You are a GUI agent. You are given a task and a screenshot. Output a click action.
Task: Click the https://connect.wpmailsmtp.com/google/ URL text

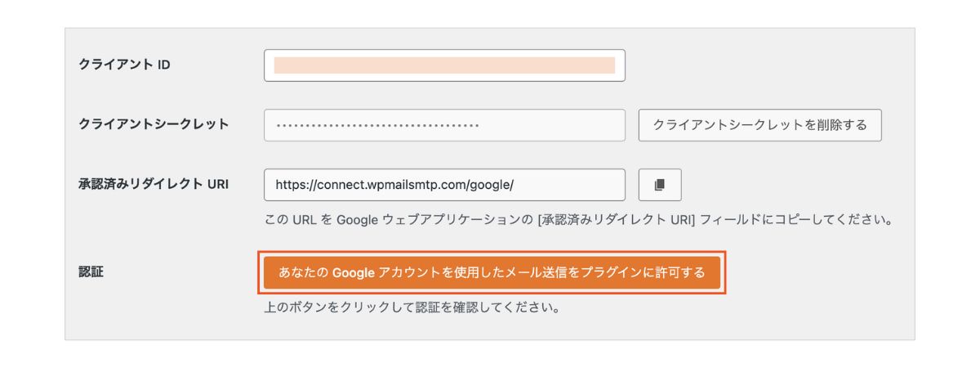coord(394,185)
